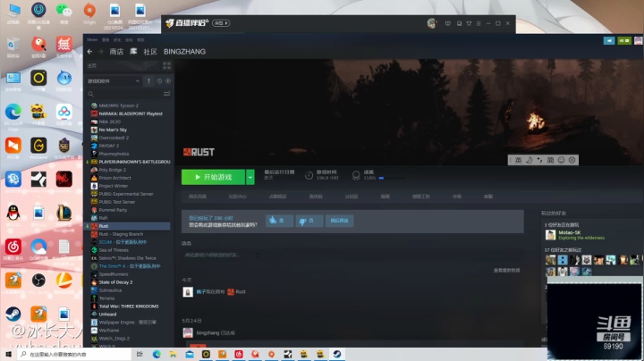Screen dimensions: 644x361
Task: Open Task View on the taskbar
Action: pos(140,354)
